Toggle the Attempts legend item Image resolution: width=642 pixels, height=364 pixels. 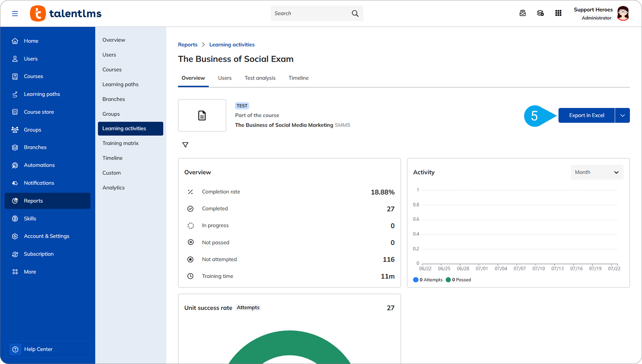(428, 280)
